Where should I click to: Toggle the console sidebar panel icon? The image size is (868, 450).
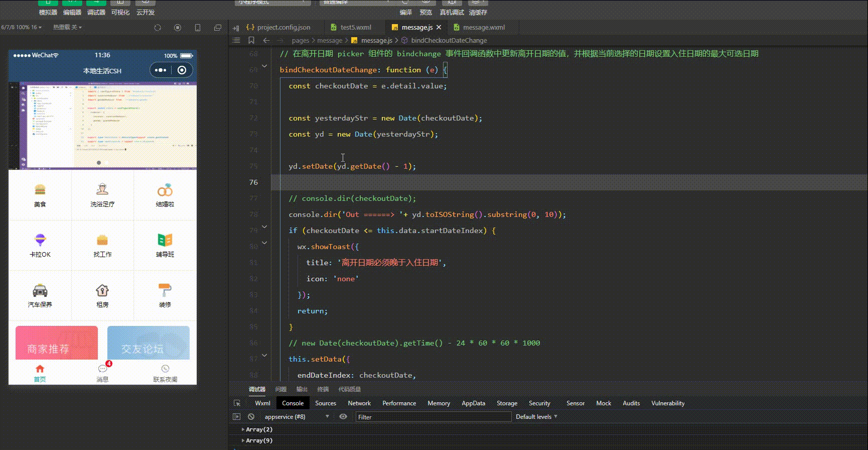pyautogui.click(x=237, y=417)
